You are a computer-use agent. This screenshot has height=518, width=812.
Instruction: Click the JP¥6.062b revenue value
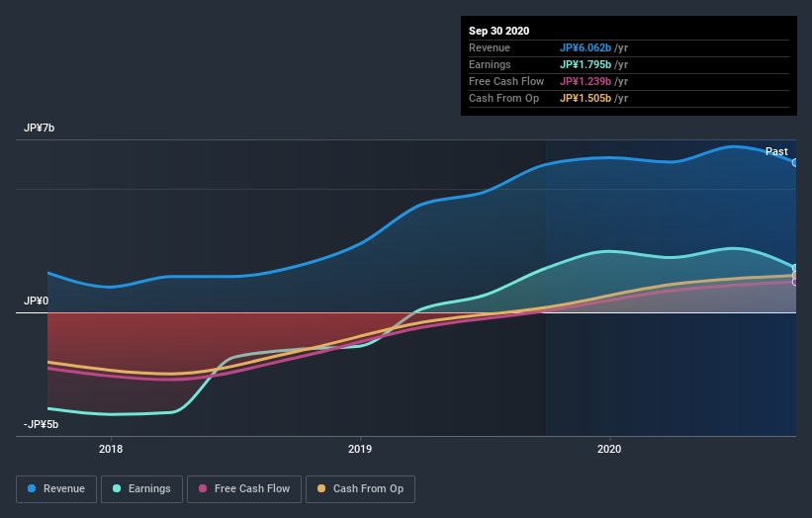[586, 47]
